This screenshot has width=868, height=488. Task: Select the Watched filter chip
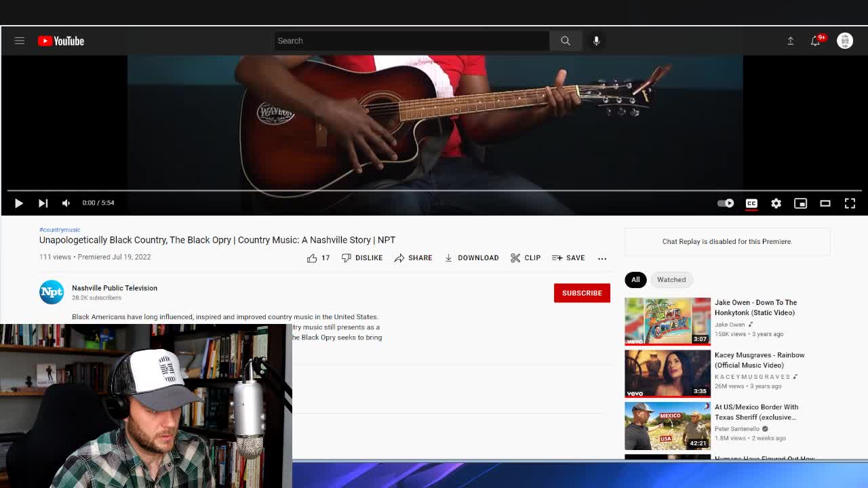(x=671, y=279)
